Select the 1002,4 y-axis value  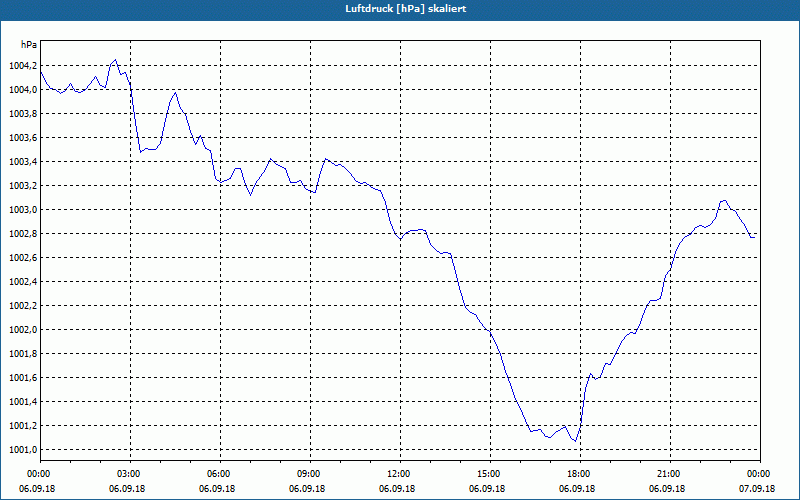(23, 282)
